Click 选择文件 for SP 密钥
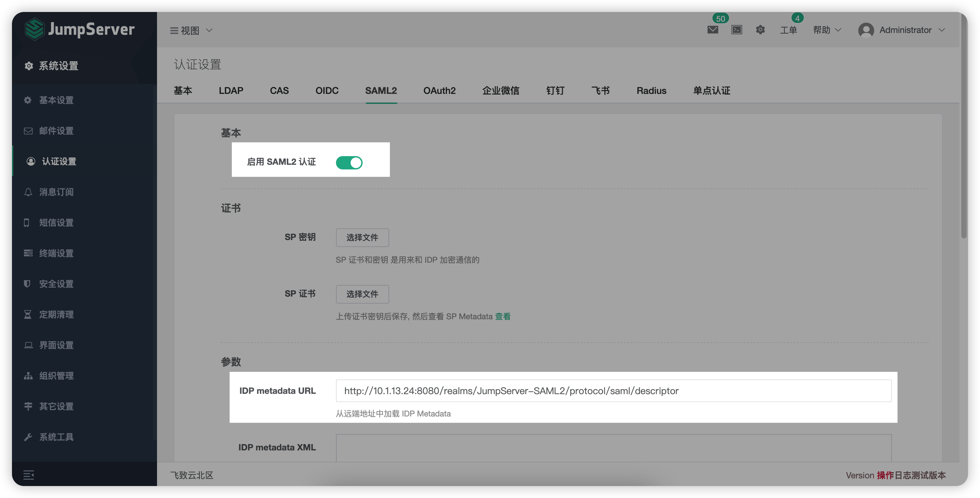980x498 pixels. click(x=362, y=237)
